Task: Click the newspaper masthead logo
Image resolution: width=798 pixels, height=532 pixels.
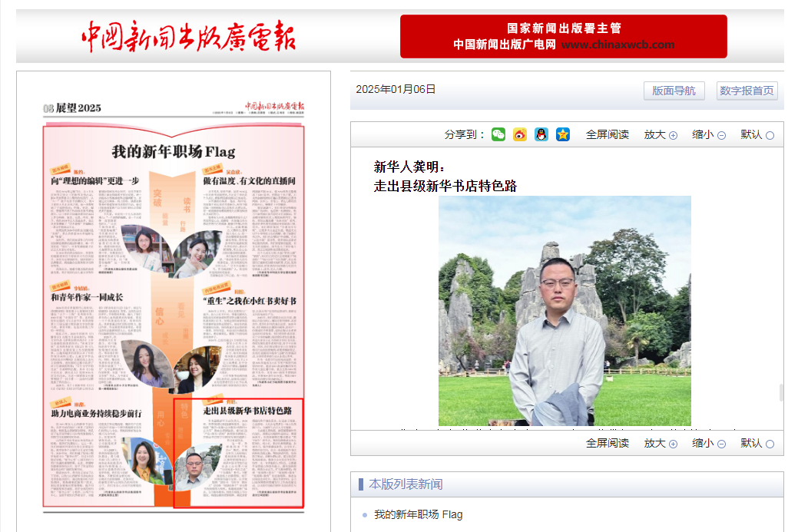Action: 188,36
